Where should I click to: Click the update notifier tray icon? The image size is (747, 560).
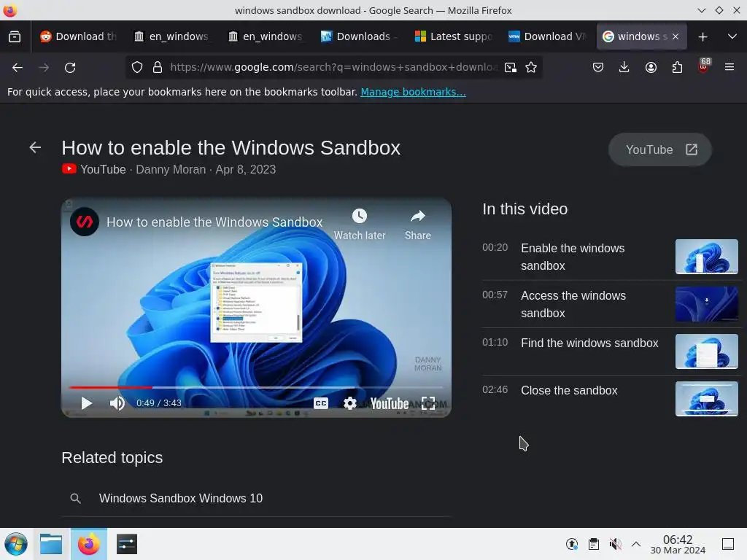[x=572, y=544]
